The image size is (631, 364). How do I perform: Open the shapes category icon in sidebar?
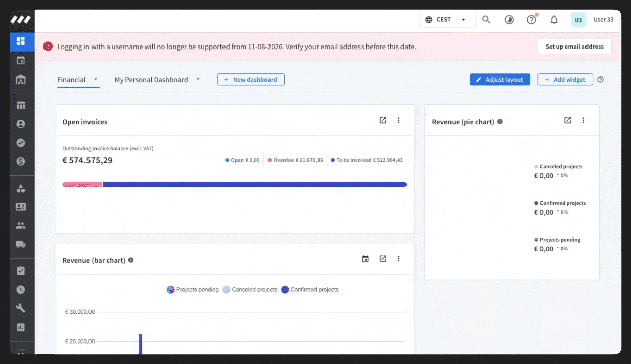click(x=21, y=188)
